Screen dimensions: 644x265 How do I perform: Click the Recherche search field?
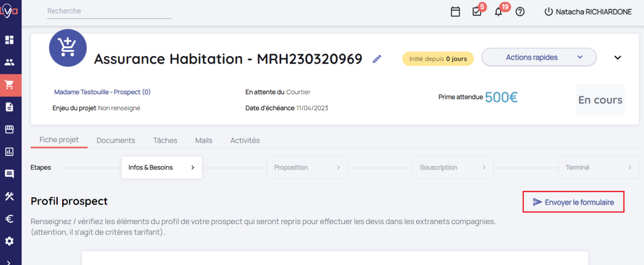pyautogui.click(x=109, y=11)
